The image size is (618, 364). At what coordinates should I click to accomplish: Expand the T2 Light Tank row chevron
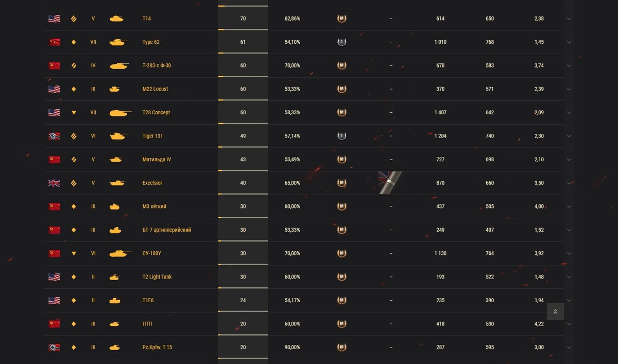(569, 278)
